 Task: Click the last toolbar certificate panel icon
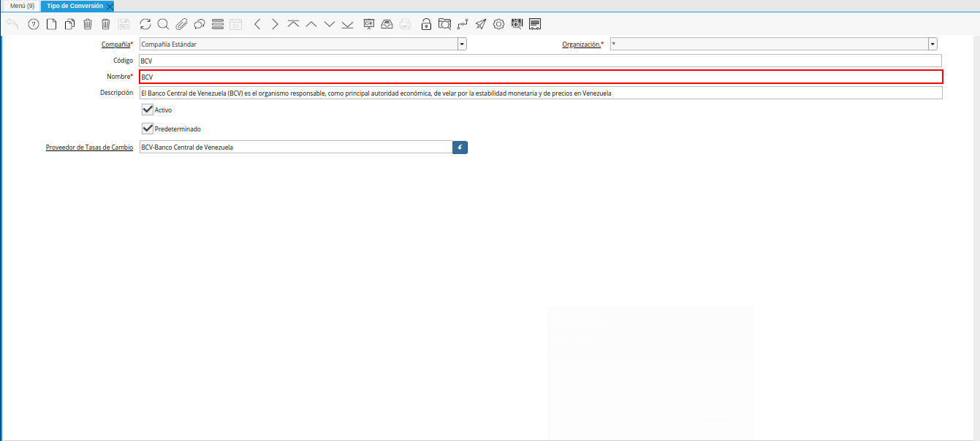point(535,24)
